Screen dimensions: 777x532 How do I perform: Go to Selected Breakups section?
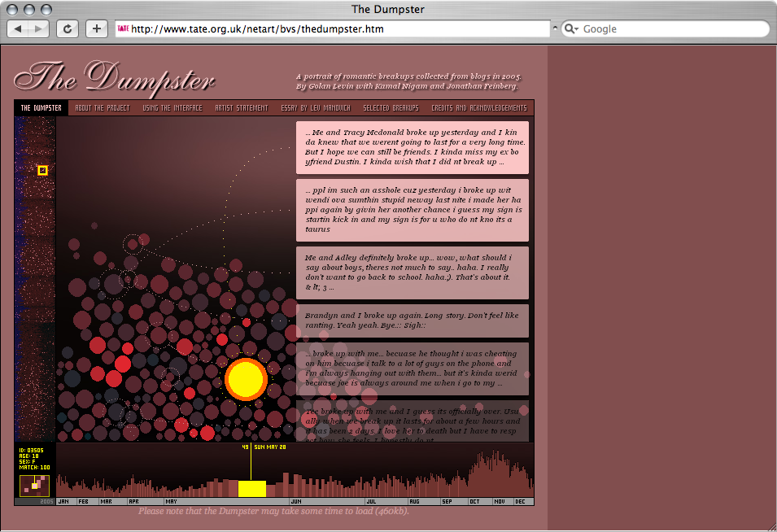391,107
